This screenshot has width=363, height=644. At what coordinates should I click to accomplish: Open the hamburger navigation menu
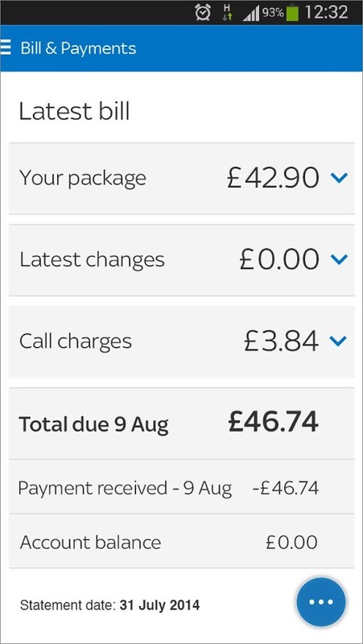6,47
